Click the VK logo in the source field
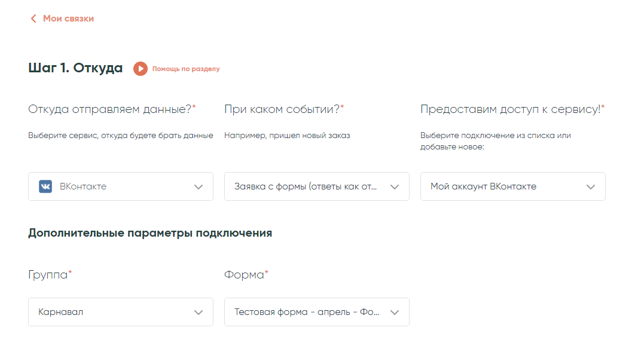644x355 pixels. pyautogui.click(x=45, y=186)
